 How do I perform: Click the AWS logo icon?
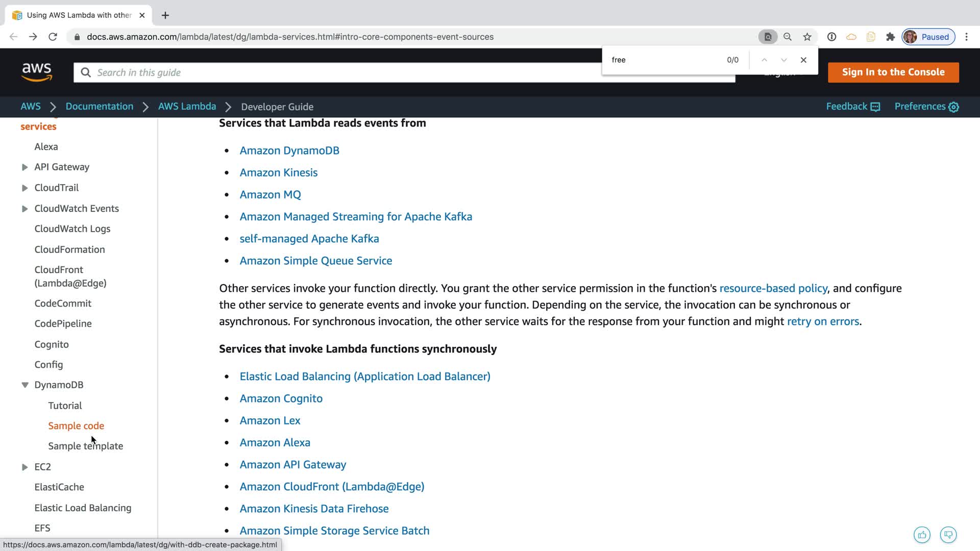[37, 72]
